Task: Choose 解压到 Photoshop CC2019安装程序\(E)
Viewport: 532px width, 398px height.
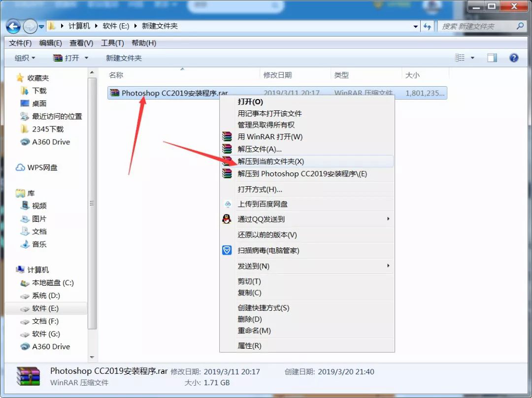Action: pos(302,174)
